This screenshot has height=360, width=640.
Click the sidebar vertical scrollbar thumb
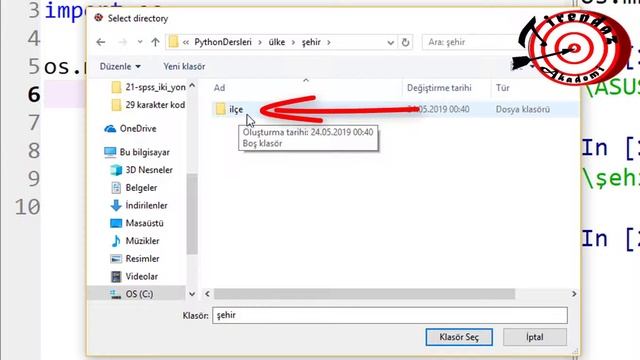click(x=192, y=214)
